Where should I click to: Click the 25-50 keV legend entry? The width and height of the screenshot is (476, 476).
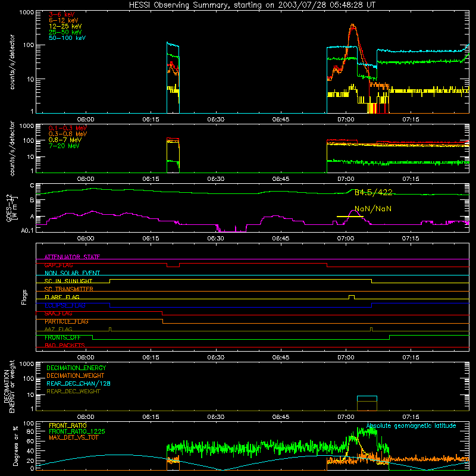pyautogui.click(x=65, y=32)
